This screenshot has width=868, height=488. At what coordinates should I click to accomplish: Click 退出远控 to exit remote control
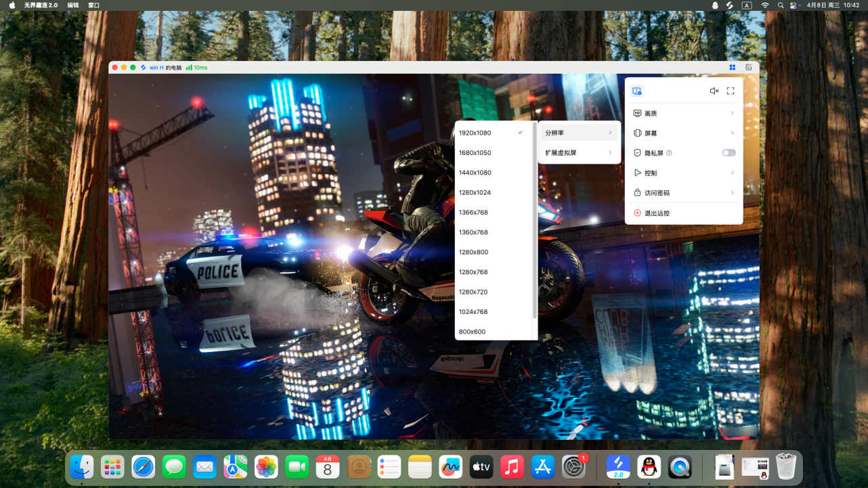[x=657, y=213]
